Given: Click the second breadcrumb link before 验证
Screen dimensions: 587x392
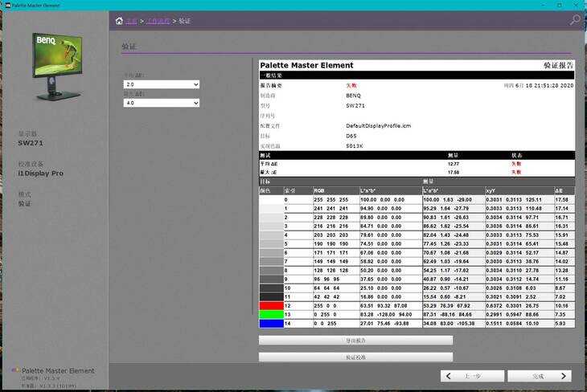Looking at the screenshot, I should point(158,21).
